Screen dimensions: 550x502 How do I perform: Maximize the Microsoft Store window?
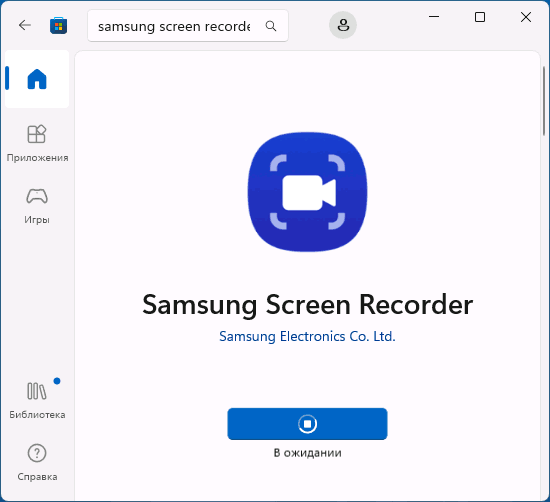click(480, 17)
